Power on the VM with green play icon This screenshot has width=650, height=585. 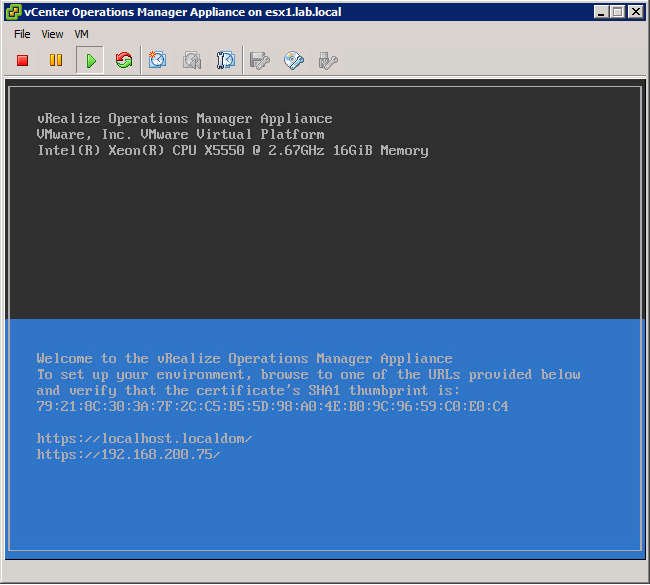click(90, 61)
